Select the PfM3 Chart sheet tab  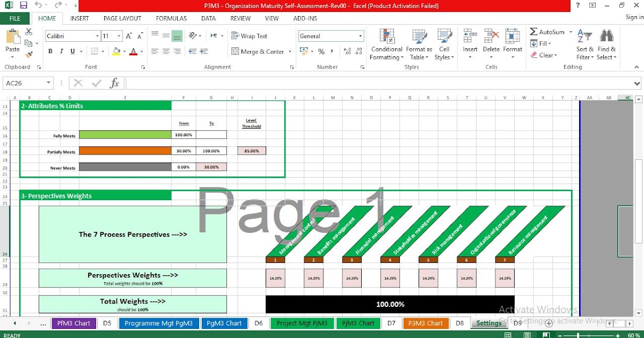74,323
